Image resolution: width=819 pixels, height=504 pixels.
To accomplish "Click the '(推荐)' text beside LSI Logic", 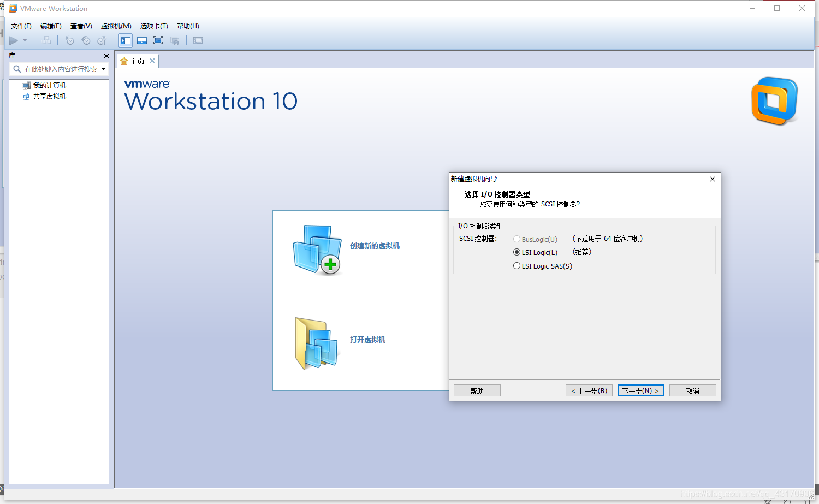I will (x=582, y=252).
